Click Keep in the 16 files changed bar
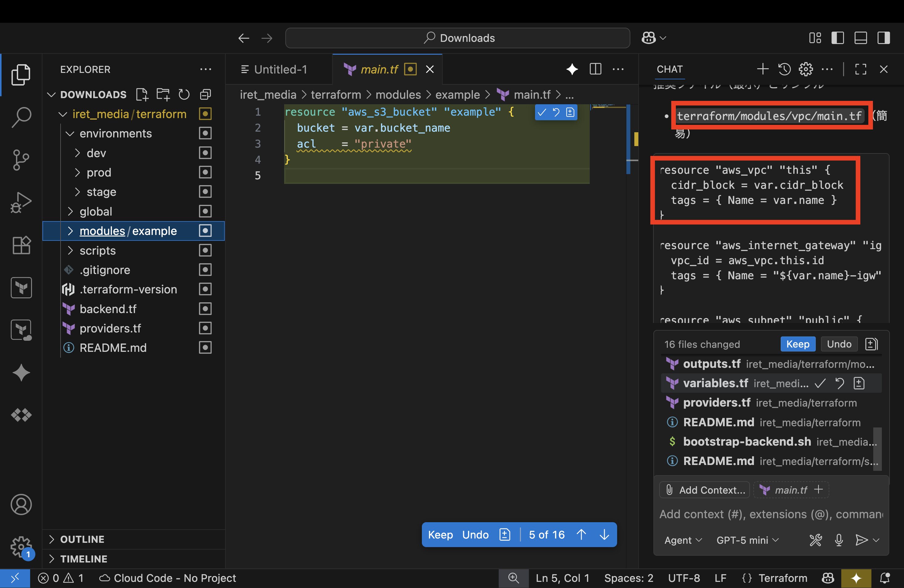This screenshot has width=904, height=588. 798,344
